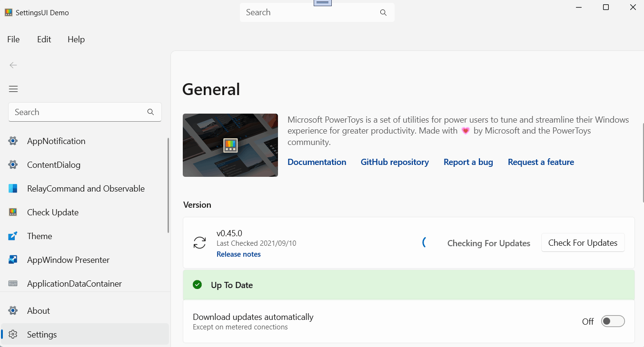The image size is (644, 347).
Task: Open the File menu
Action: tap(13, 39)
